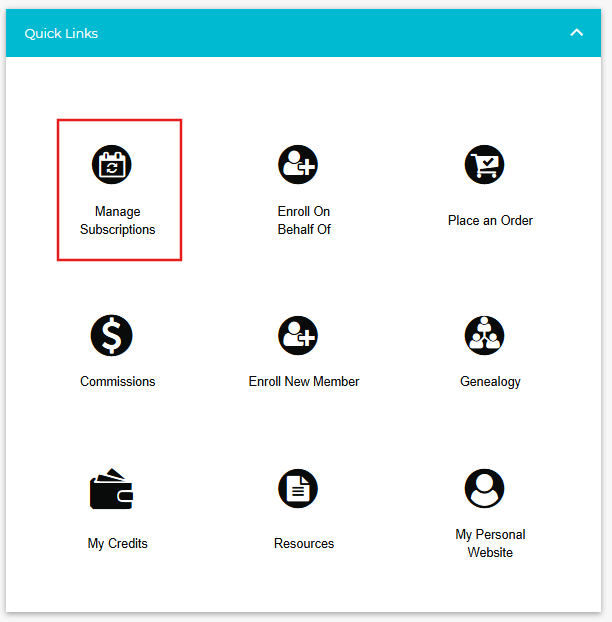
Task: Click the My Credits label
Action: [117, 543]
